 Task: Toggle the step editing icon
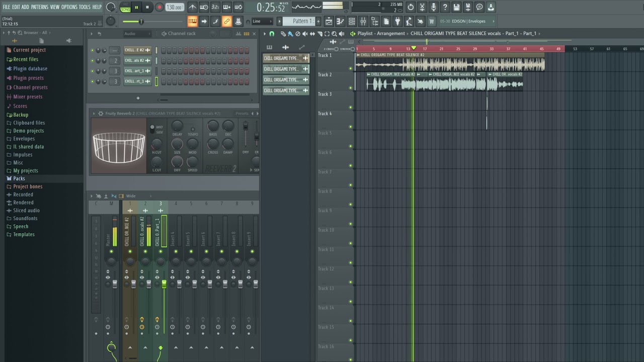point(215,21)
